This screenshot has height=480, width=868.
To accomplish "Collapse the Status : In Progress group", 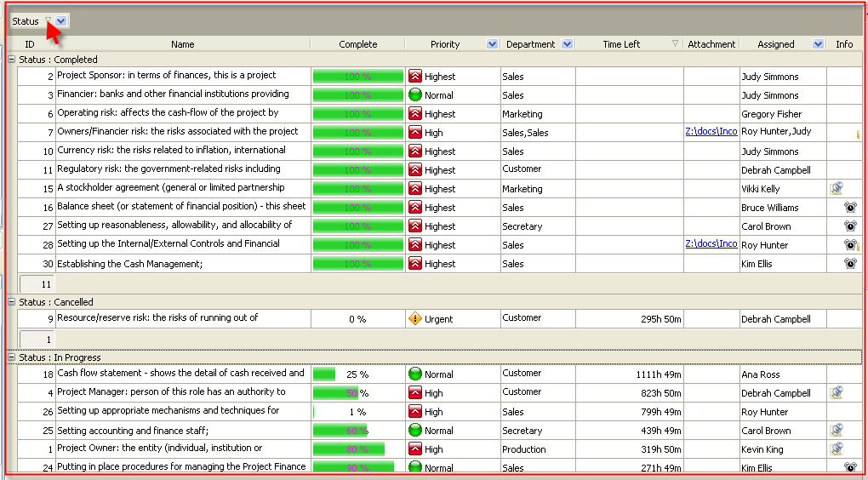I will (11, 357).
